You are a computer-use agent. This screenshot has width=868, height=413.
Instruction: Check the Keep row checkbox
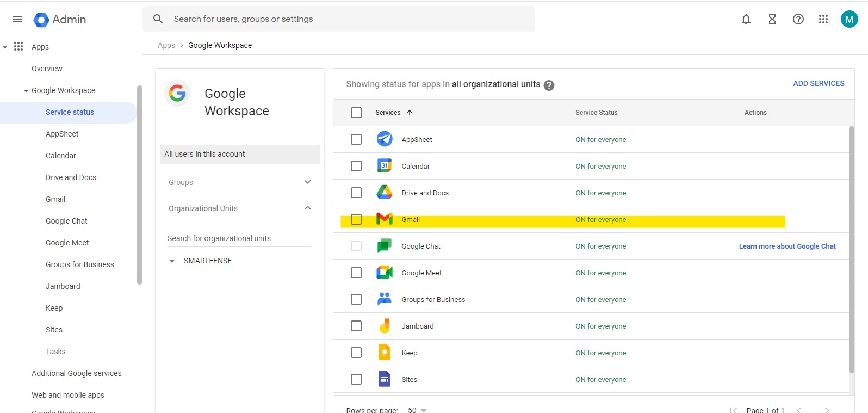coord(356,353)
